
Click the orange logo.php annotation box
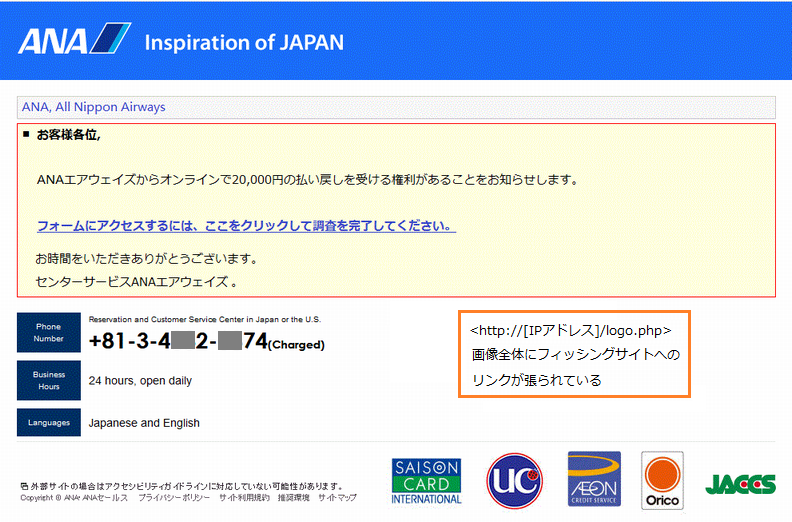[x=574, y=355]
